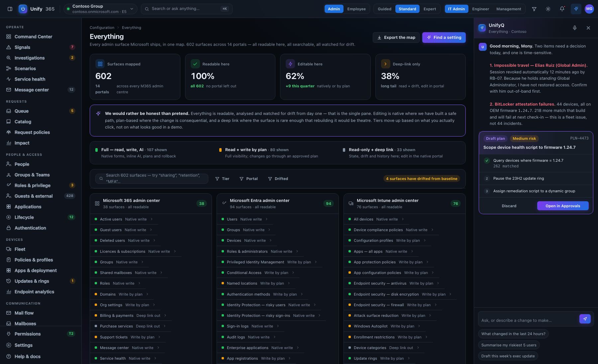Choose the Engineer persona
Screen dimensions: 598x364
[x=480, y=9]
